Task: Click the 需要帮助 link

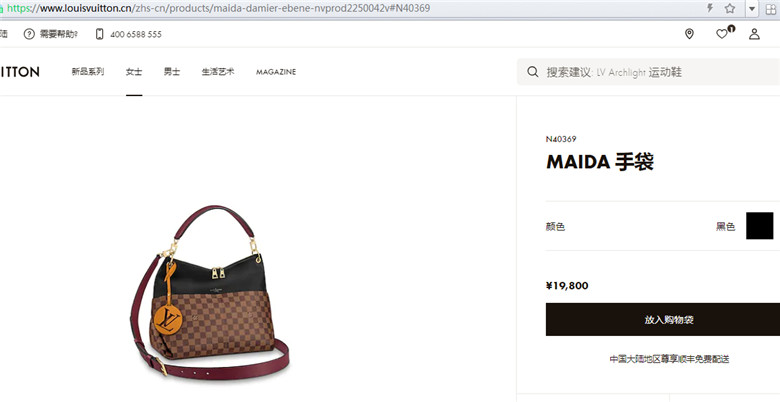Action: (x=59, y=34)
